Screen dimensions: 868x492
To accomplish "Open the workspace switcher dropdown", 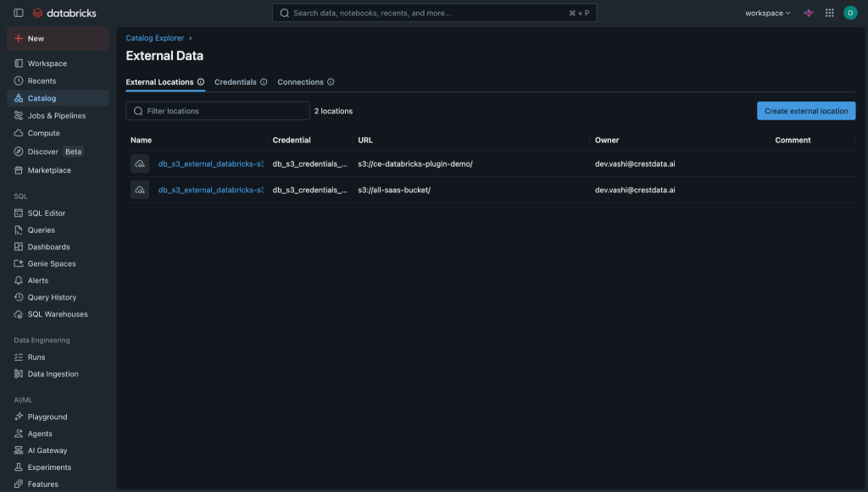I will (x=767, y=13).
